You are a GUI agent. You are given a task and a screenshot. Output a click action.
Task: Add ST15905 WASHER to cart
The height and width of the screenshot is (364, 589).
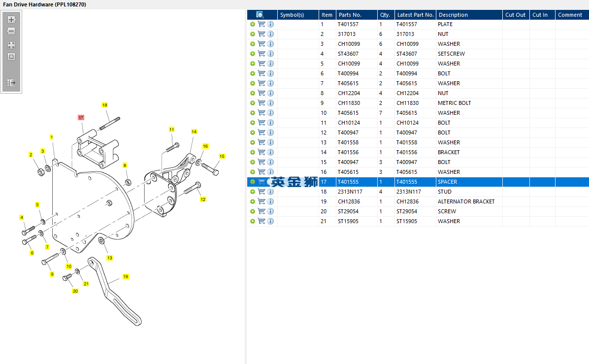[262, 221]
